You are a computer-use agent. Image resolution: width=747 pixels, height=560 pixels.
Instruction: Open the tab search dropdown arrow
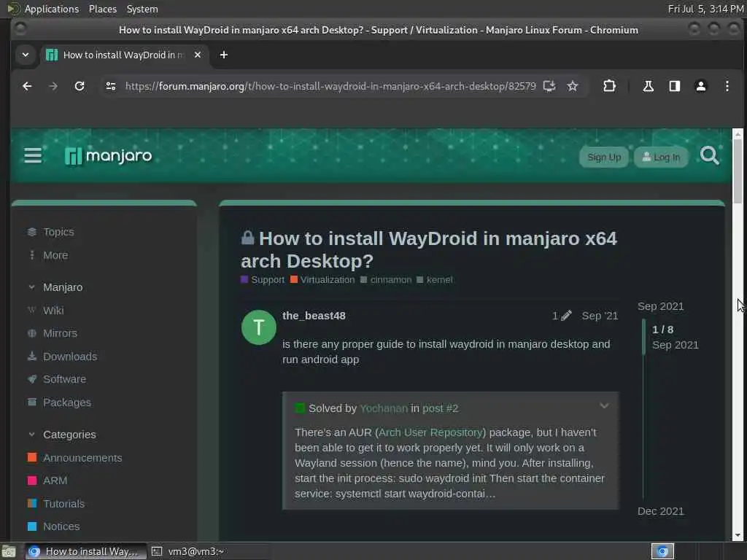(26, 55)
